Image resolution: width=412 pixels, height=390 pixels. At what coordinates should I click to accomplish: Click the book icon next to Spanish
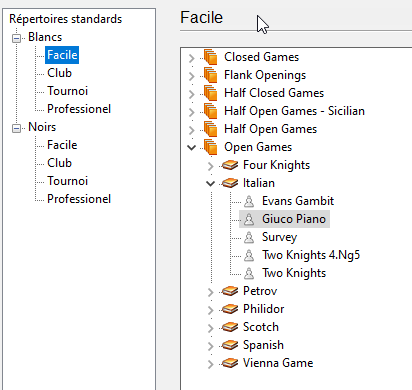click(230, 345)
